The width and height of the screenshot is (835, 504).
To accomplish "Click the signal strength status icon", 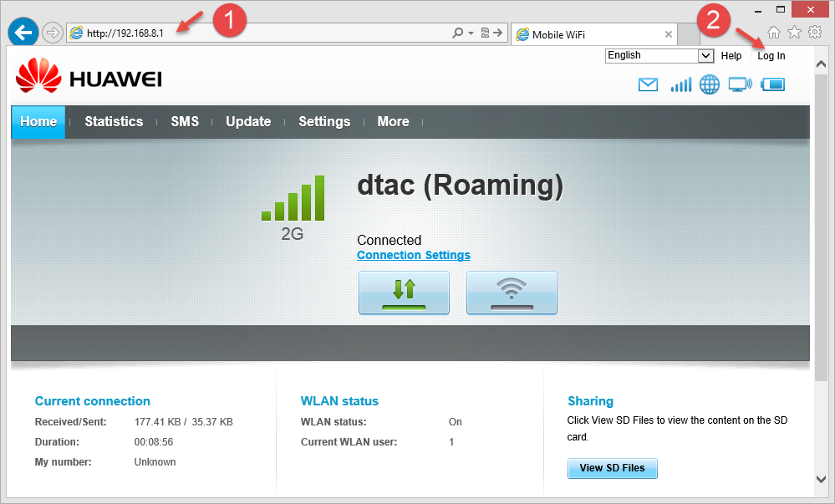I will coord(681,84).
